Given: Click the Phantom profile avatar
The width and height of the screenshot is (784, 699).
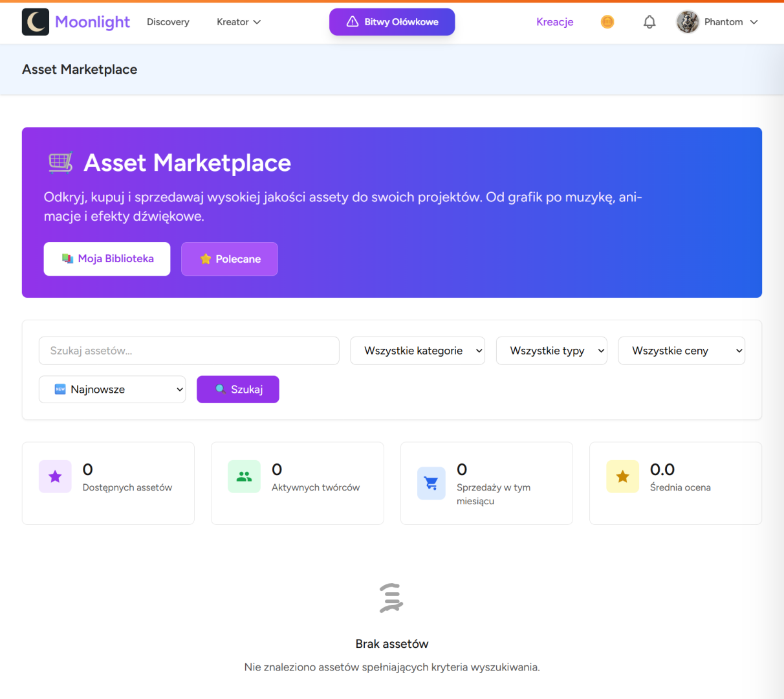Looking at the screenshot, I should (x=688, y=22).
